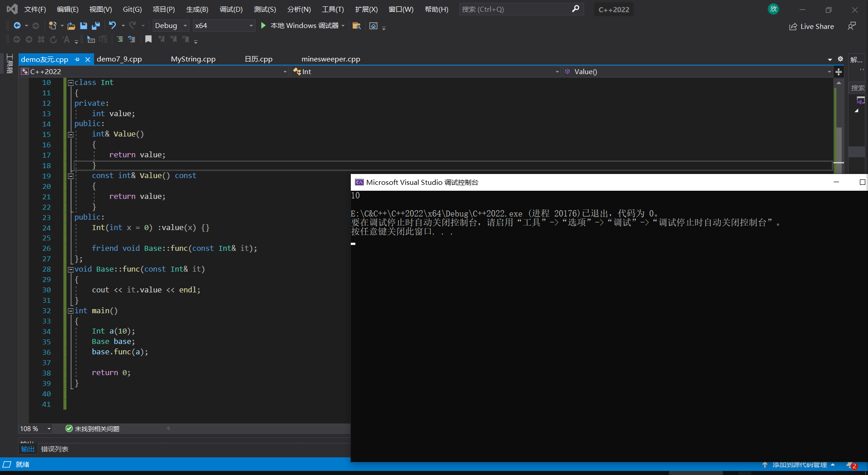The width and height of the screenshot is (868, 475).
Task: Open the 工具箱 side panel tab
Action: [9, 63]
